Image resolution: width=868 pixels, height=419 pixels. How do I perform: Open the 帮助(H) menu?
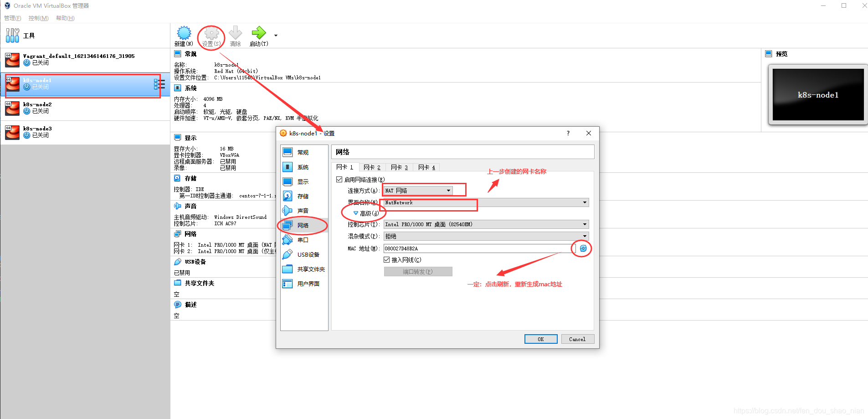click(x=65, y=18)
